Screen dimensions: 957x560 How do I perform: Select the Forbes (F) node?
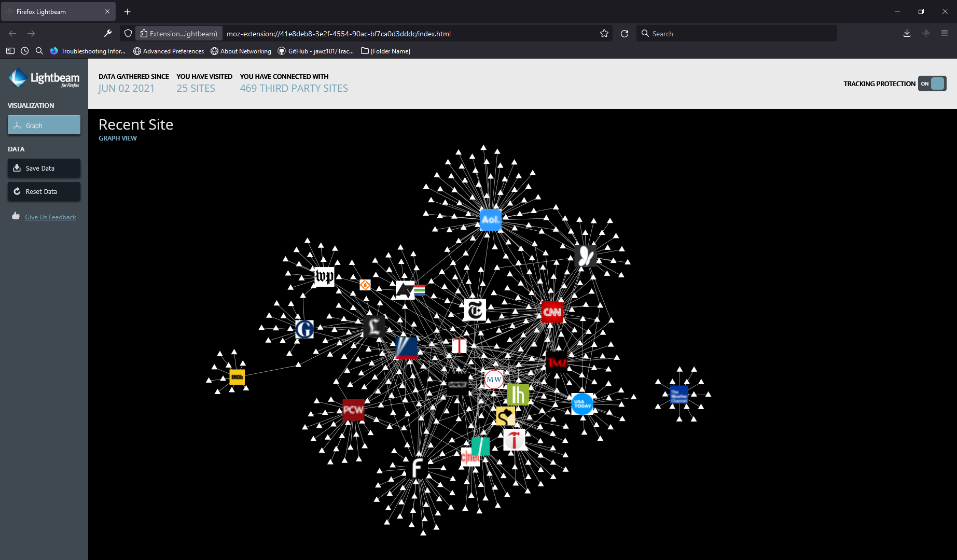tap(417, 468)
